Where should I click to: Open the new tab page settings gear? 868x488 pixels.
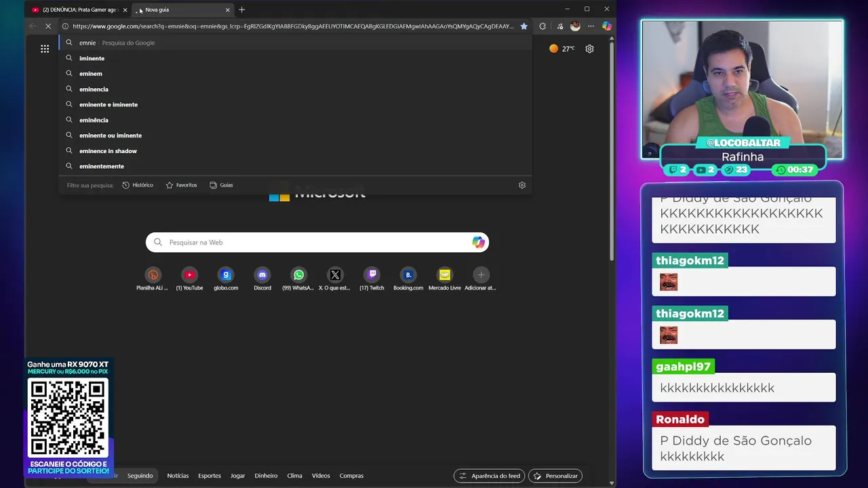[x=589, y=49]
